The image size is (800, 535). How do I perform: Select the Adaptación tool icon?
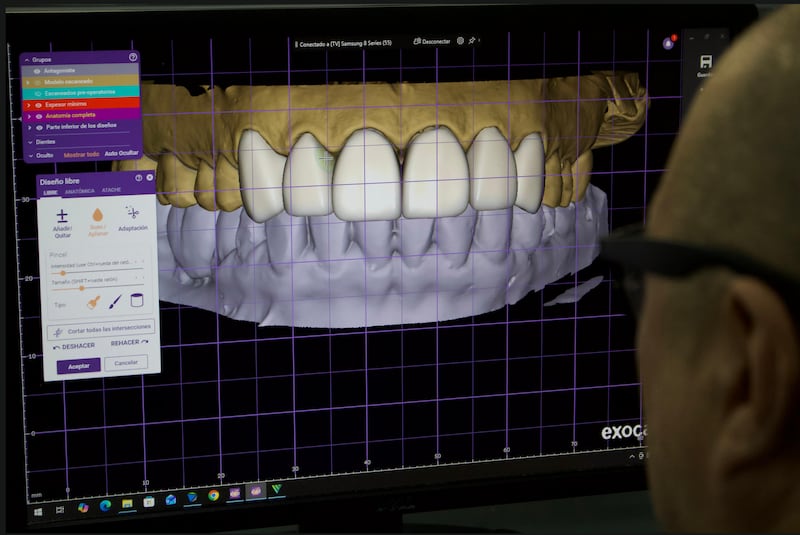(x=132, y=213)
